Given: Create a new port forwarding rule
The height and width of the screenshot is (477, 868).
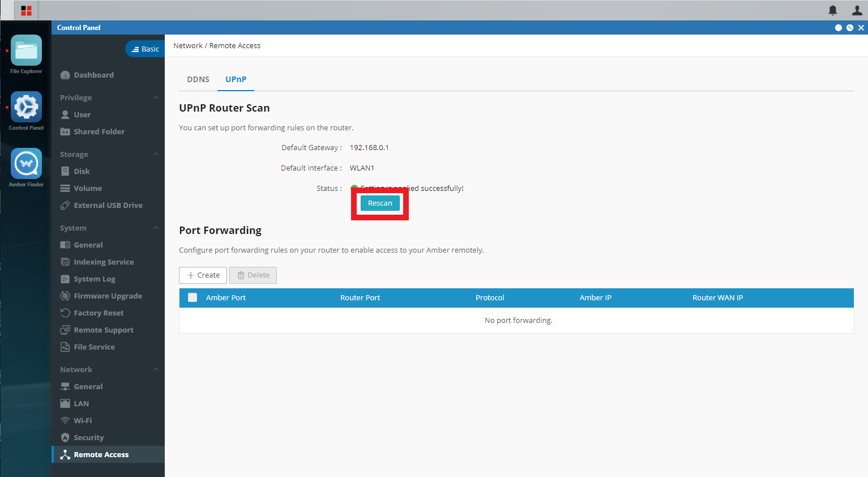Looking at the screenshot, I should [x=203, y=275].
